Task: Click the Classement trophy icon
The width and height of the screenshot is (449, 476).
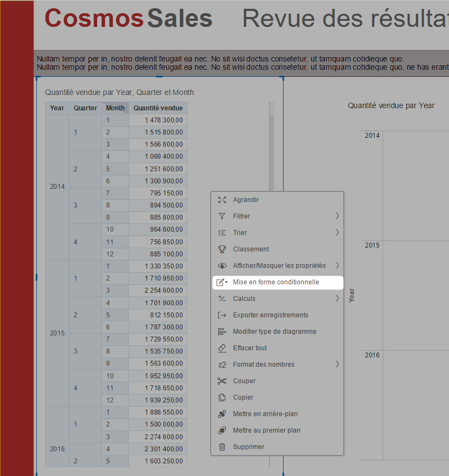Action: tap(222, 249)
